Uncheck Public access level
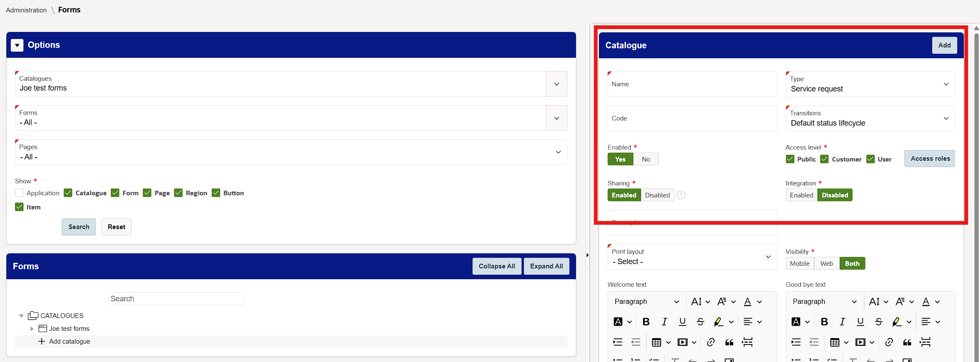 (x=790, y=159)
